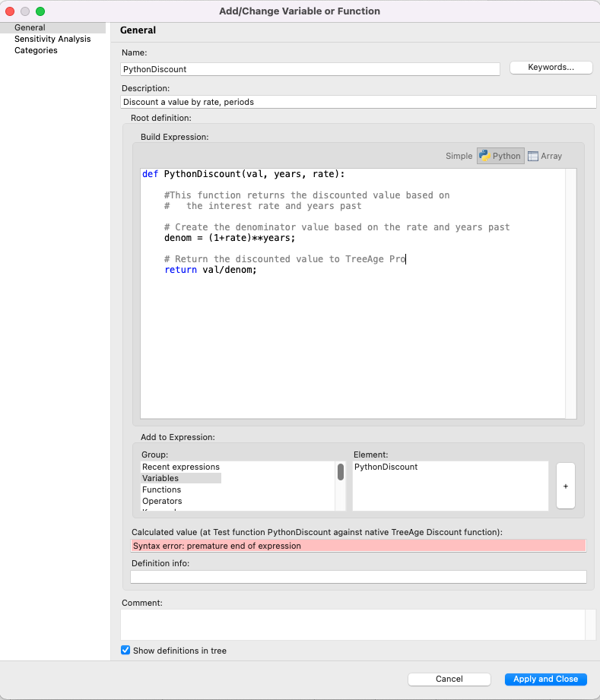Select the Simple expression mode

tap(459, 156)
